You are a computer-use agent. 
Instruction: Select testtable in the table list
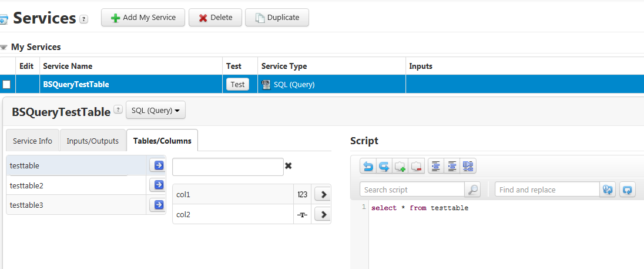76,165
